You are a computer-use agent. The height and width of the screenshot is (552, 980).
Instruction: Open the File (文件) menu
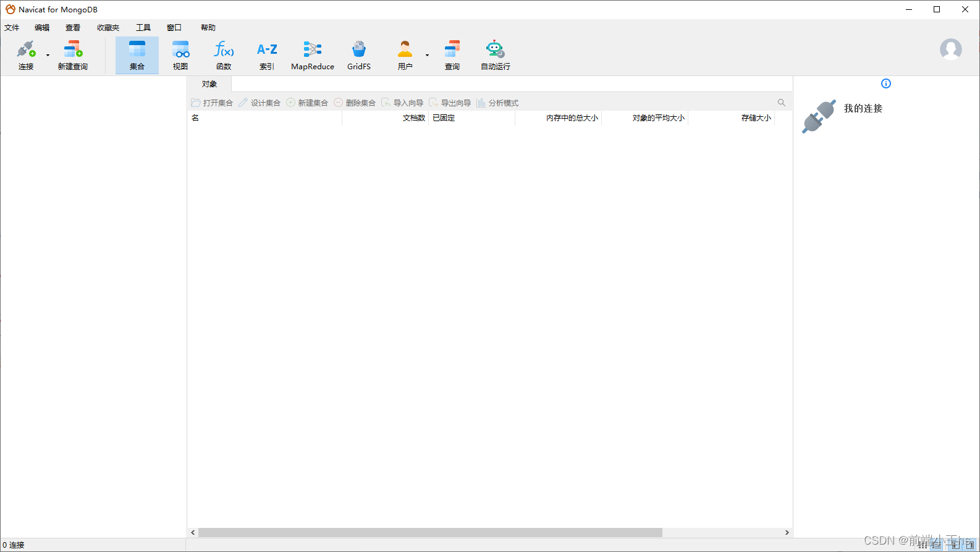click(x=12, y=28)
